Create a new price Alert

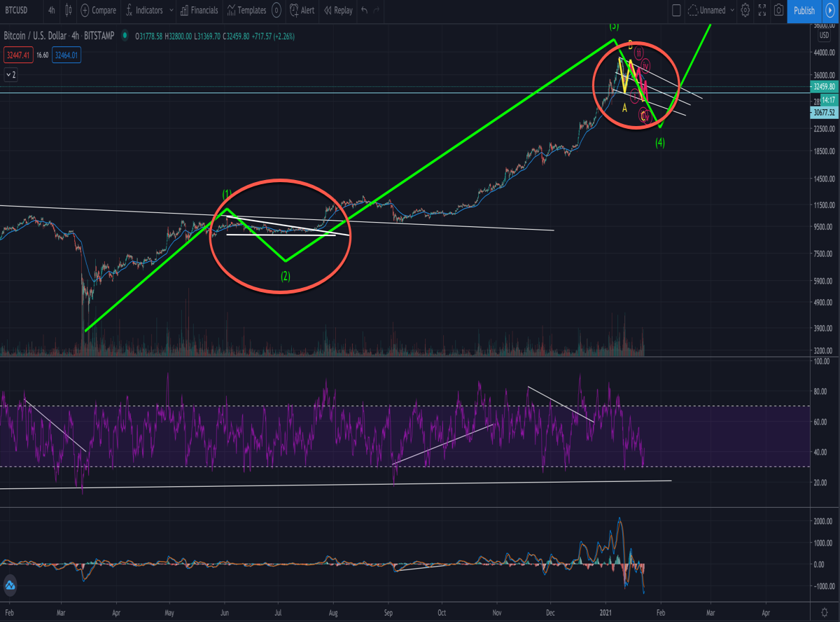pos(302,11)
